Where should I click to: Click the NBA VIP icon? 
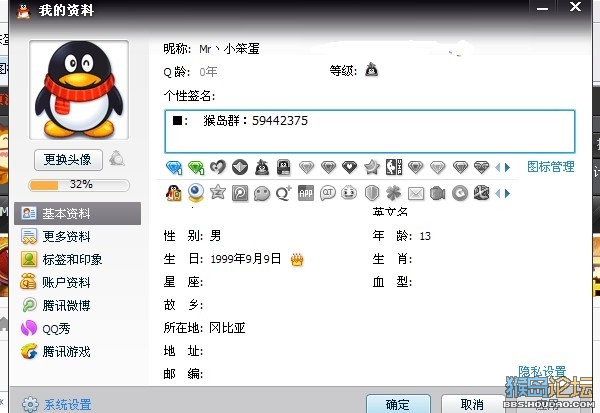tap(394, 167)
